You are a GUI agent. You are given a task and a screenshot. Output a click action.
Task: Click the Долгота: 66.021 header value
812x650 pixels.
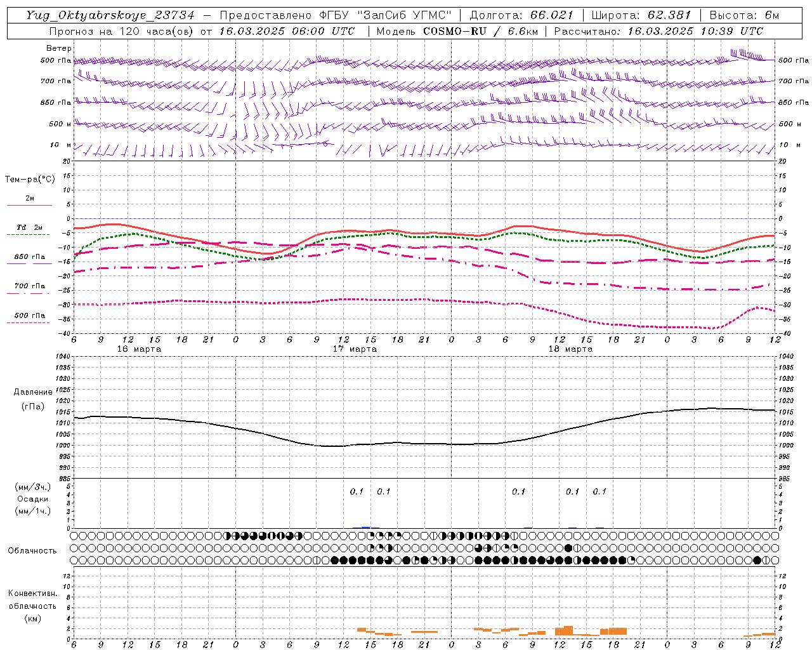tap(521, 15)
